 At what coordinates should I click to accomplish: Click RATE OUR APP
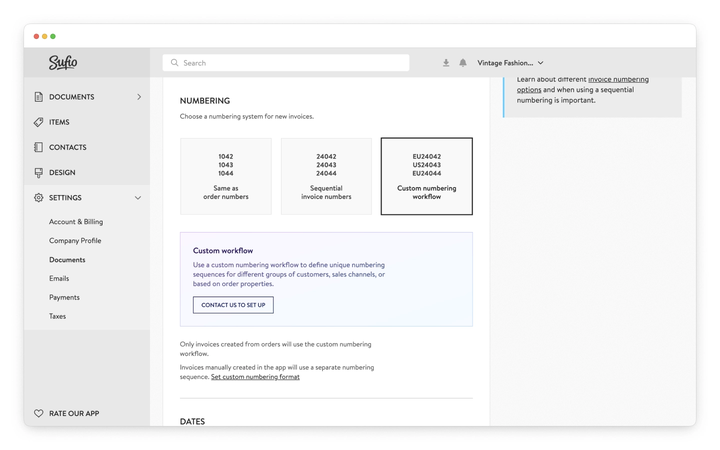point(74,413)
